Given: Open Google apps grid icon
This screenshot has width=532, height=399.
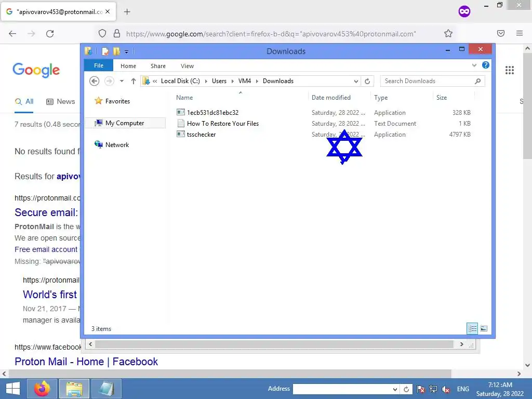Looking at the screenshot, I should 509,70.
